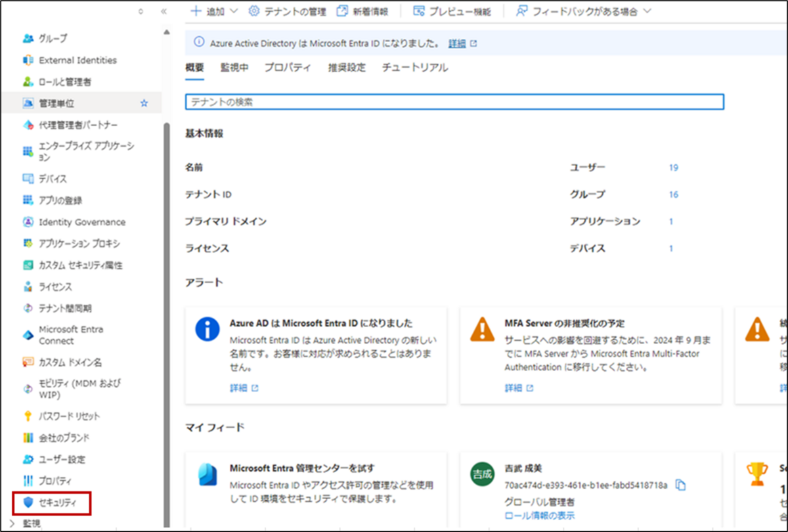
Task: Favorite 管理単位 with the star icon
Action: coord(144,103)
